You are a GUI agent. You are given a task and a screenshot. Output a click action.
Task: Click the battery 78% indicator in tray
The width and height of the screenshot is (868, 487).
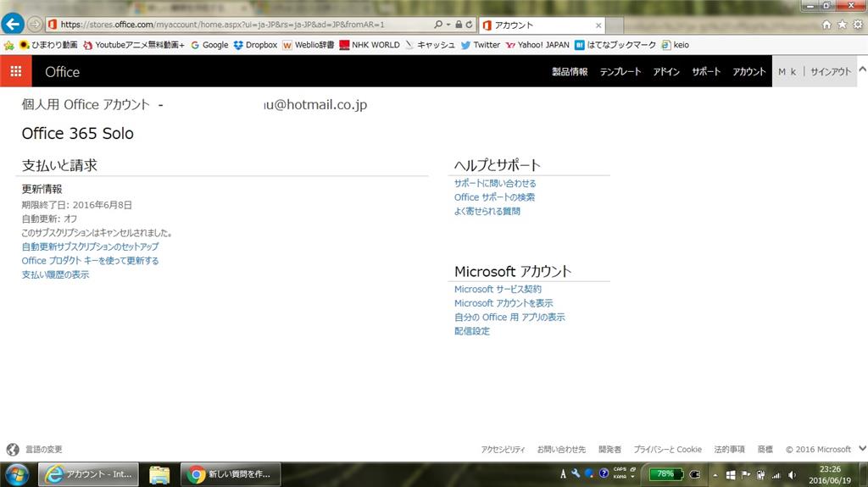665,474
